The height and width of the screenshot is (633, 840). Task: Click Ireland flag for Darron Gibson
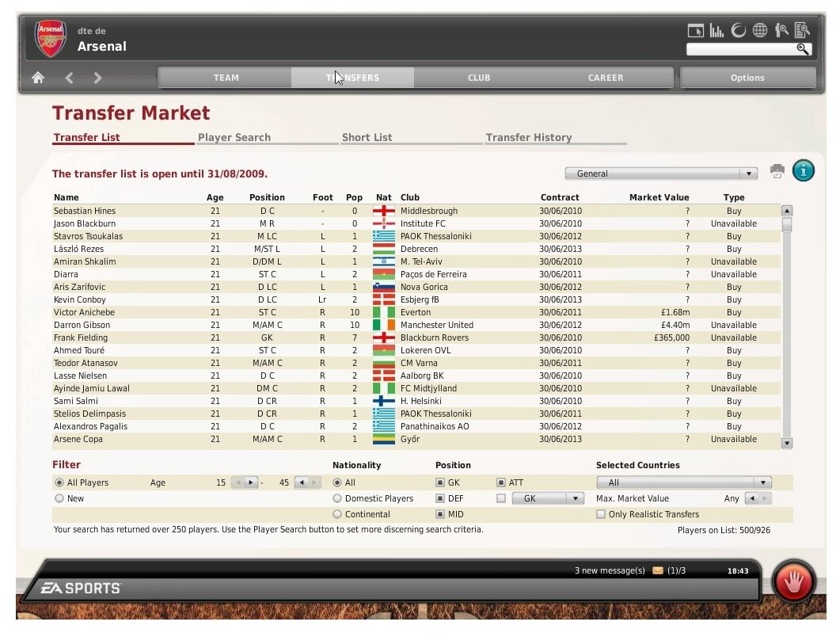[383, 325]
